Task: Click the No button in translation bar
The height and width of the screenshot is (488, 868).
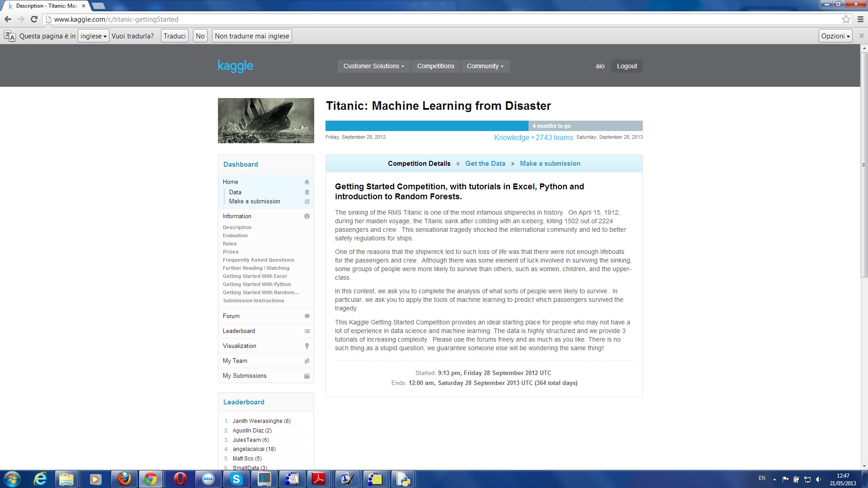Action: pos(200,36)
